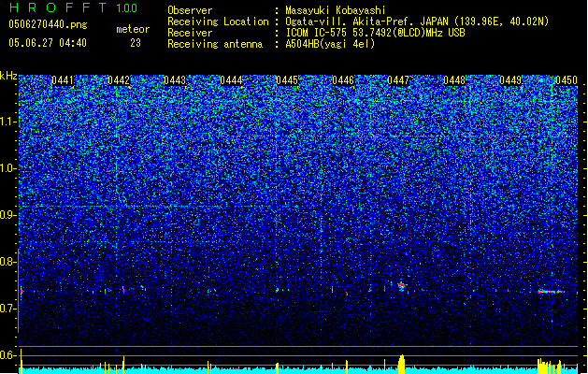Click the meteor label text
The width and height of the screenshot is (588, 374).
coord(133,29)
